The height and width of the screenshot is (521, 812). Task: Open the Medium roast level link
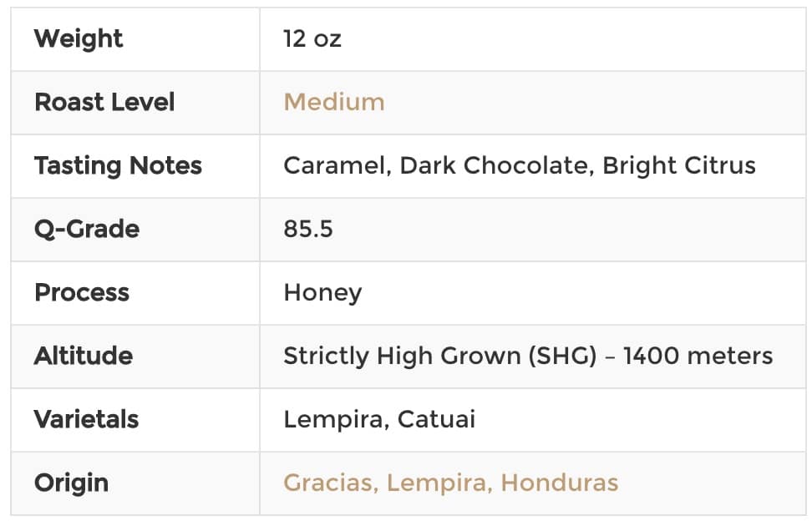click(x=334, y=102)
